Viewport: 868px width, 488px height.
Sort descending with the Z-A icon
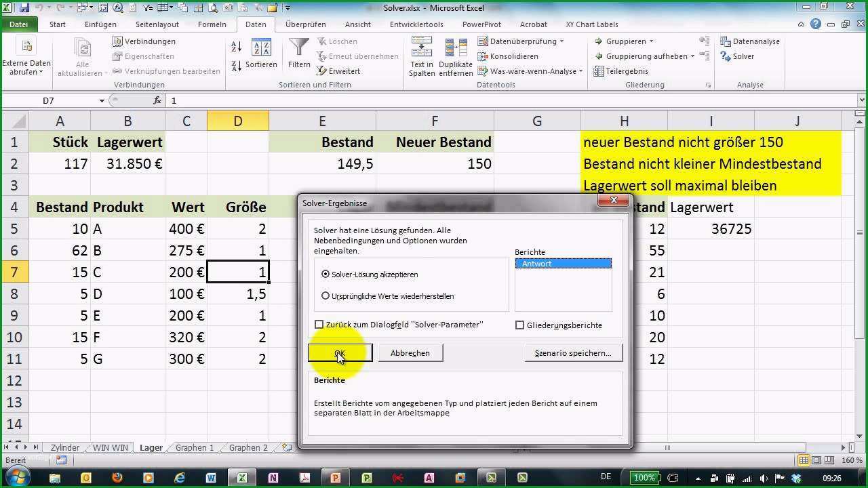(237, 66)
